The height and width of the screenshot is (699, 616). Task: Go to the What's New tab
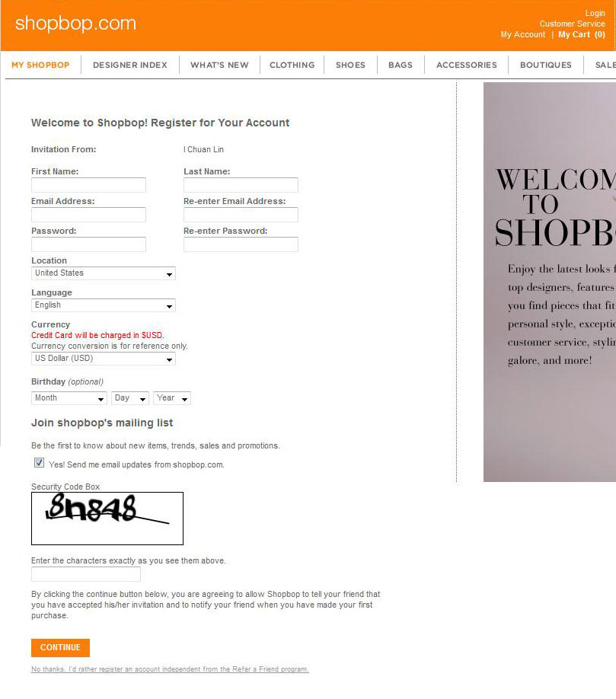pyautogui.click(x=219, y=65)
